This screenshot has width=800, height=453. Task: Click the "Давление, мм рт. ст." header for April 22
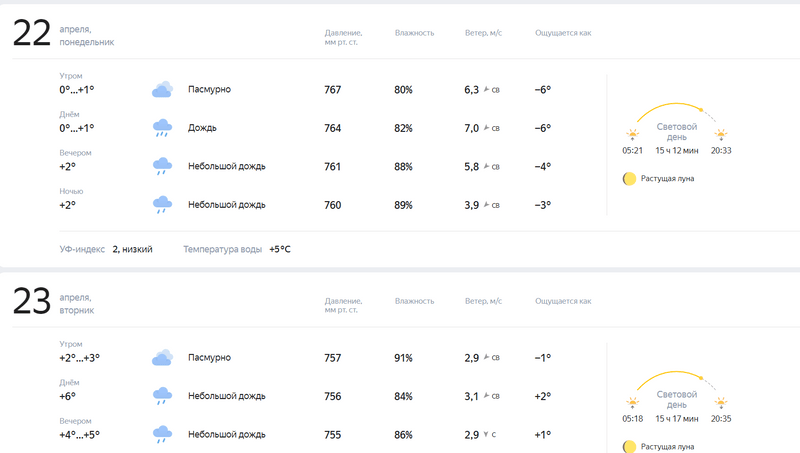pyautogui.click(x=343, y=38)
